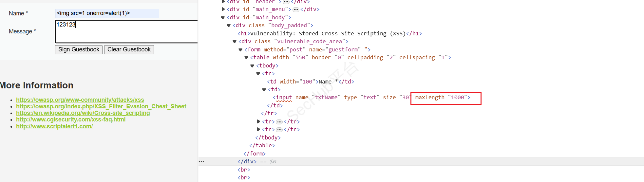Screen dimensions: 644x182
Task: Click ellipsis badge in the last table row
Action: [x=279, y=130]
